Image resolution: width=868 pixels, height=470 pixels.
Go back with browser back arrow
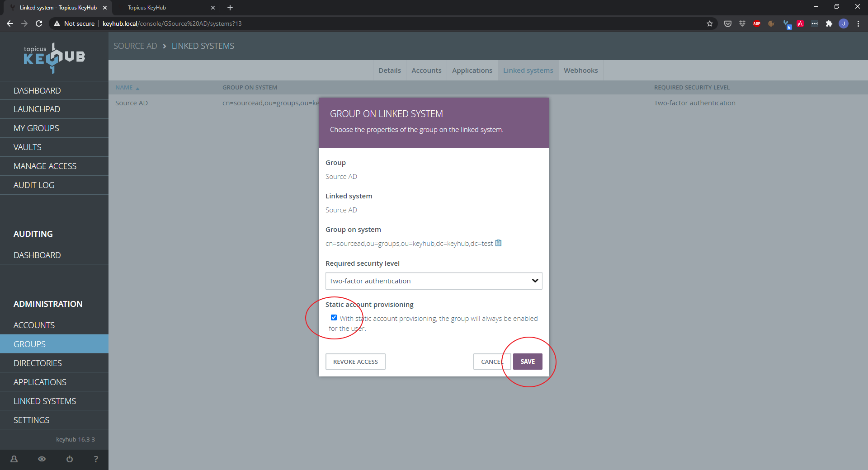pyautogui.click(x=10, y=23)
